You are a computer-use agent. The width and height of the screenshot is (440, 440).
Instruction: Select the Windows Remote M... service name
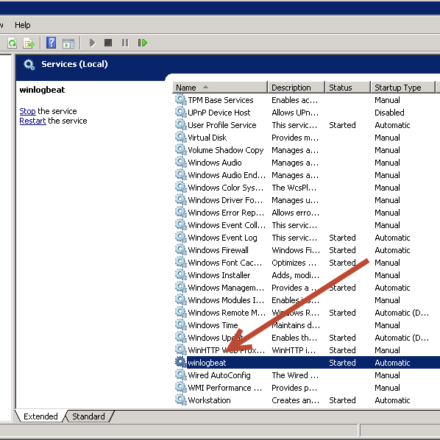(226, 313)
